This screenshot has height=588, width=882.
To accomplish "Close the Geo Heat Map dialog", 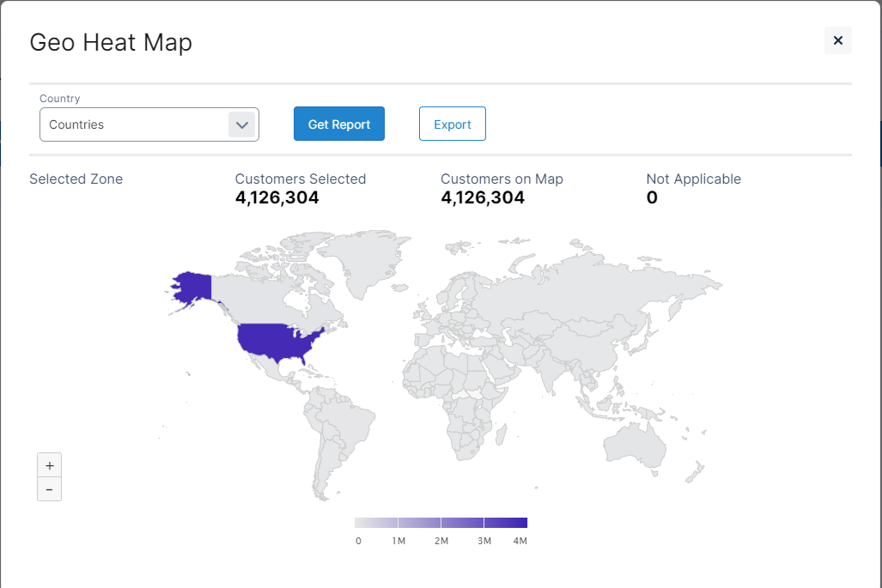I will (x=837, y=40).
